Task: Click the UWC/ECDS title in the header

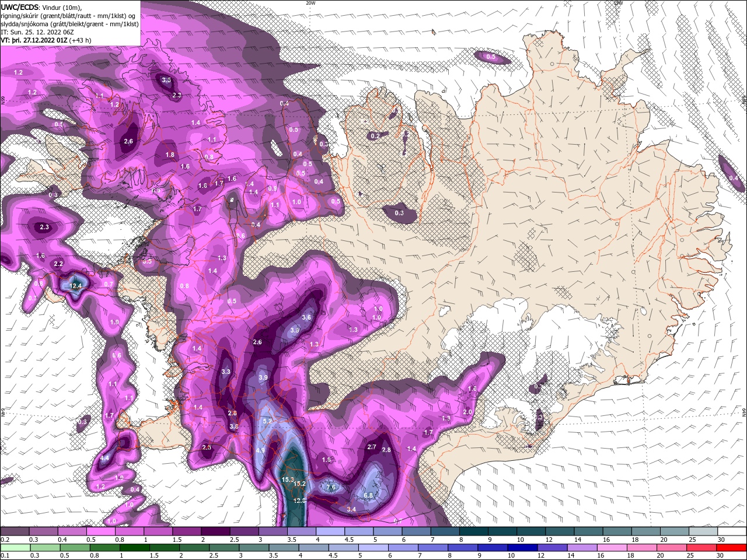Action: point(20,6)
